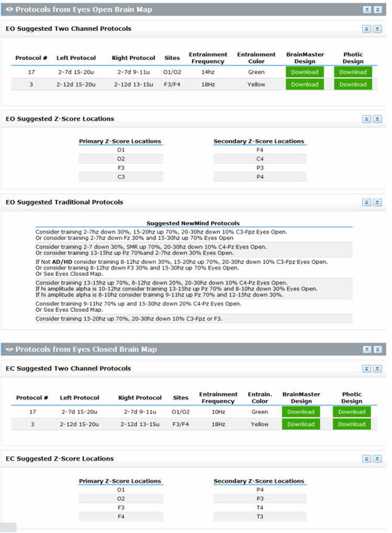
Task: Click left arrow icon in Eyes Open Brain Map header
Action: 367,10
